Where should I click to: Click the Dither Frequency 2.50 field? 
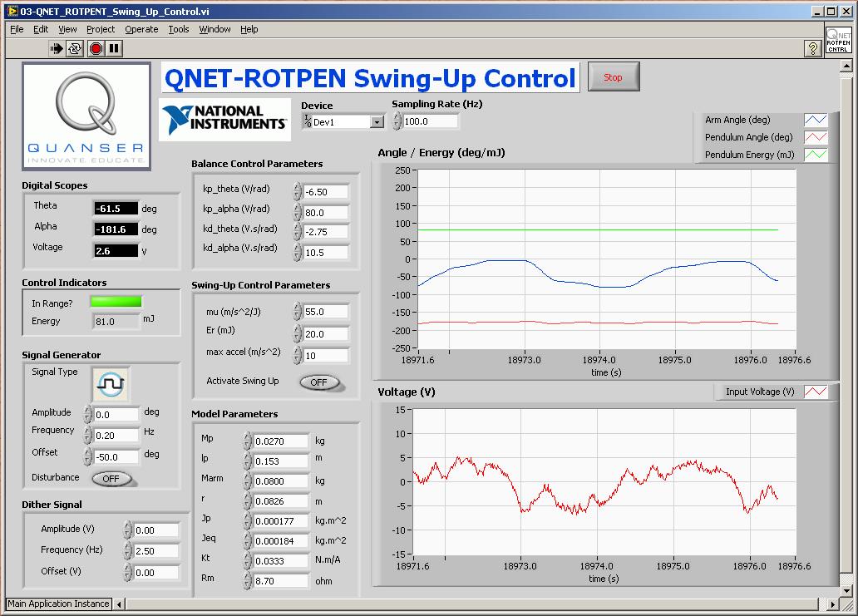pyautogui.click(x=156, y=551)
